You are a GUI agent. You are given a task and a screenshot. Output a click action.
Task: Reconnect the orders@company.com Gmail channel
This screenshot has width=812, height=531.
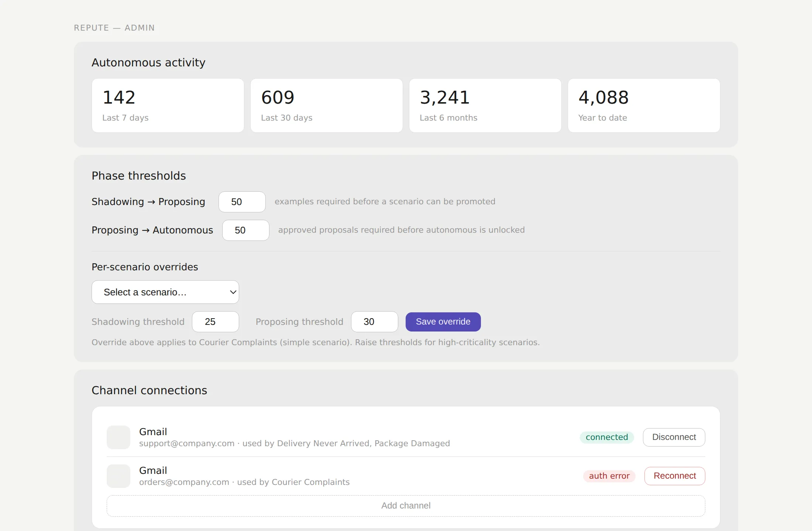coord(675,476)
